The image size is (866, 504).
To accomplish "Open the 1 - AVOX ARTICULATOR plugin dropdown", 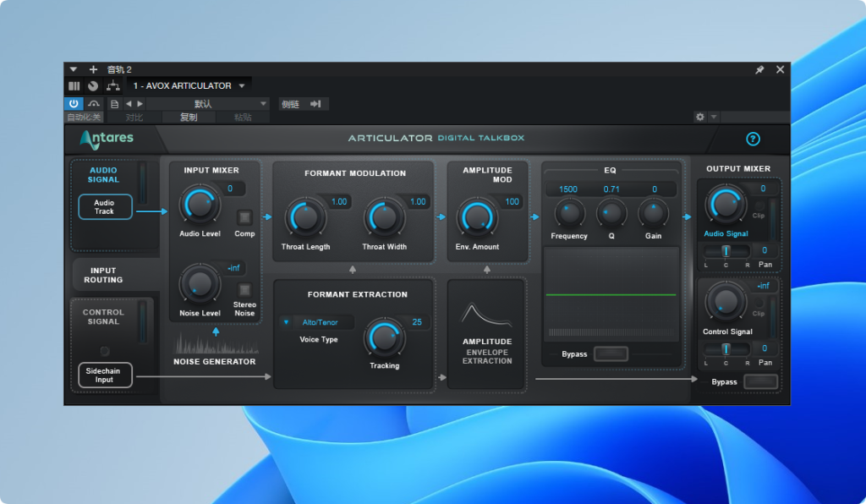I will (x=189, y=85).
